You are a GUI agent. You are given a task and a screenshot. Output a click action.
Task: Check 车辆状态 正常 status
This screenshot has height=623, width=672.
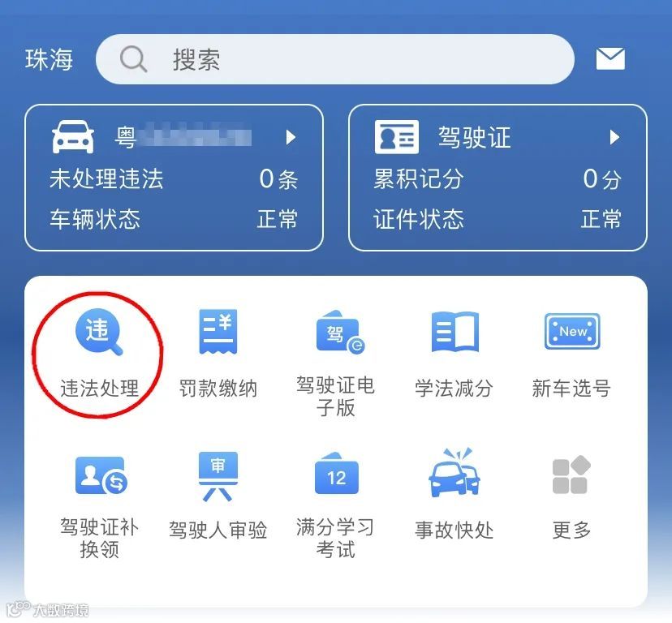click(174, 219)
